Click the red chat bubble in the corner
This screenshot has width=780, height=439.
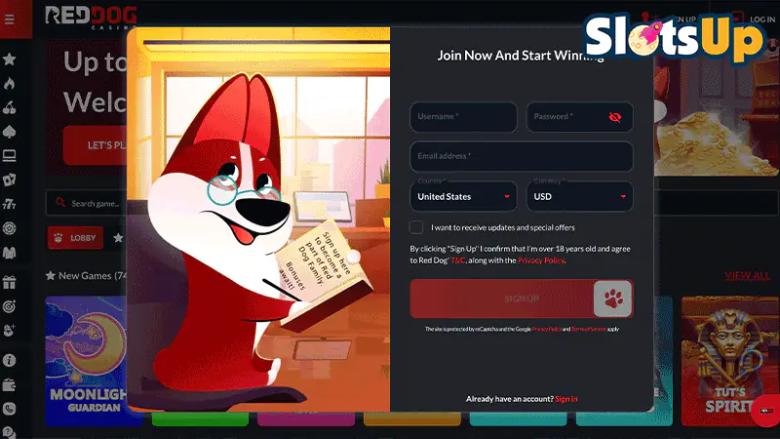click(764, 410)
